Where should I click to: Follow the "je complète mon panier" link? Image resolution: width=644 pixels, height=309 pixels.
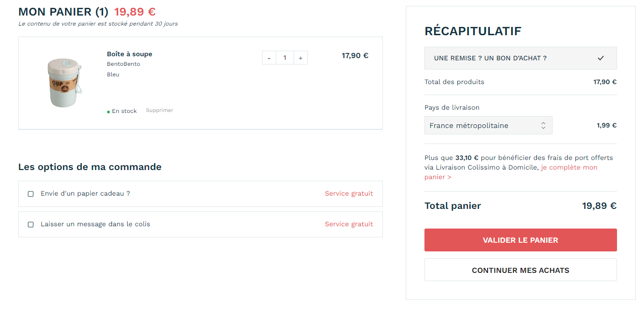click(569, 168)
